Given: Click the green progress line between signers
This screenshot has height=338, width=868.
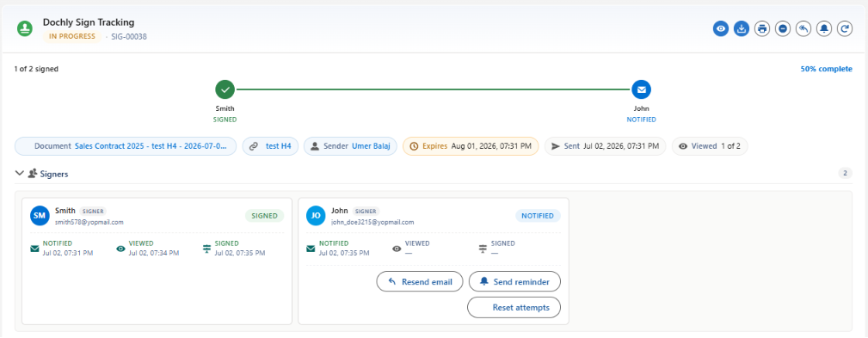Looking at the screenshot, I should tap(433, 89).
